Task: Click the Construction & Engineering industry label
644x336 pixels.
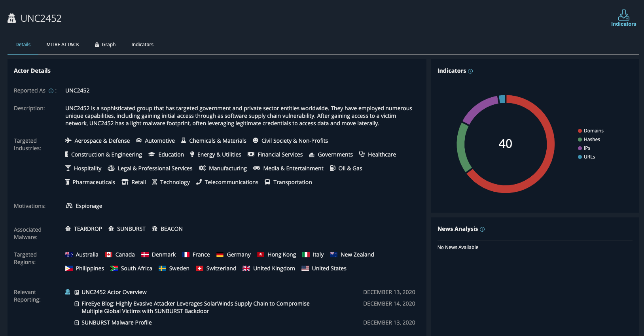Action: pos(106,155)
